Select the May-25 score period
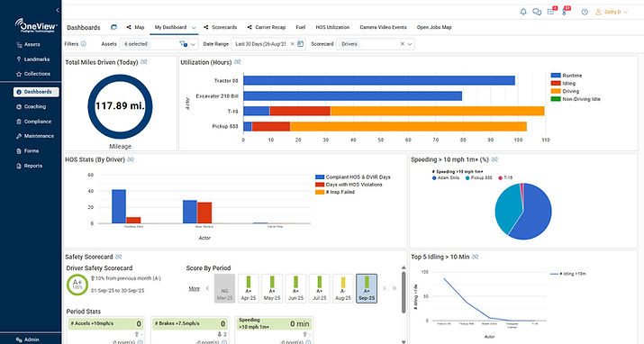The height and width of the screenshot is (344, 644). (272, 288)
